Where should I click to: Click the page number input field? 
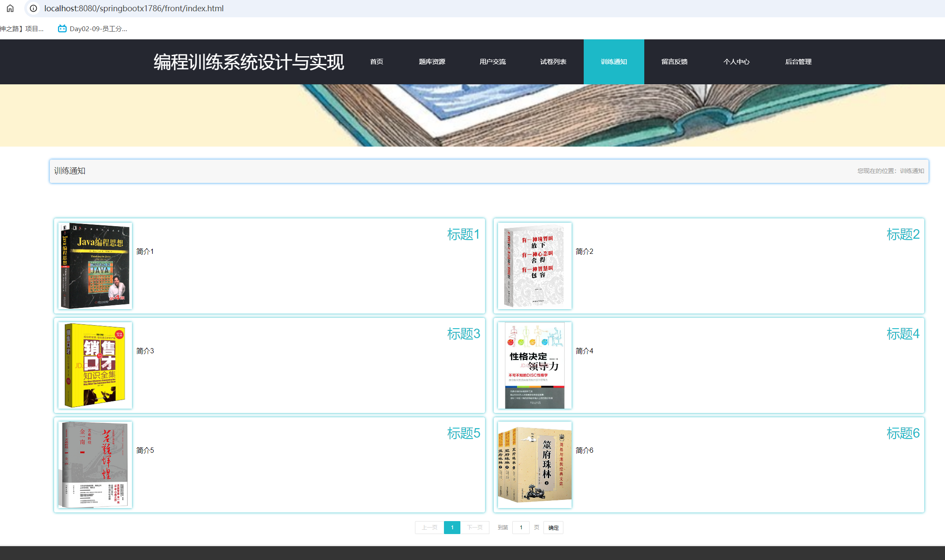521,528
